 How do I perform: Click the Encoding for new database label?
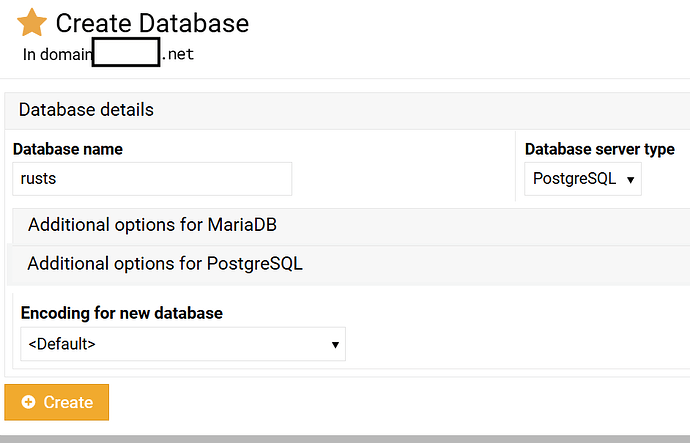(122, 313)
